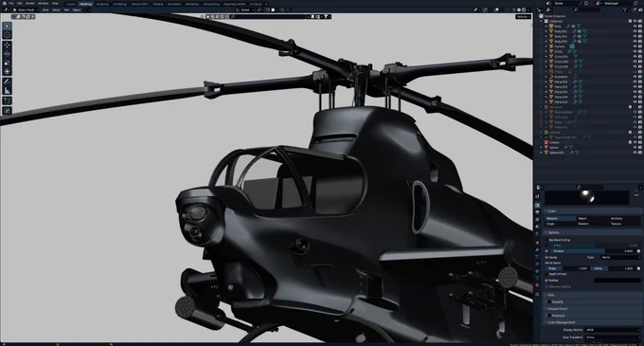Open the View Layer properties tab icon
The image size is (644, 346).
pyautogui.click(x=537, y=219)
